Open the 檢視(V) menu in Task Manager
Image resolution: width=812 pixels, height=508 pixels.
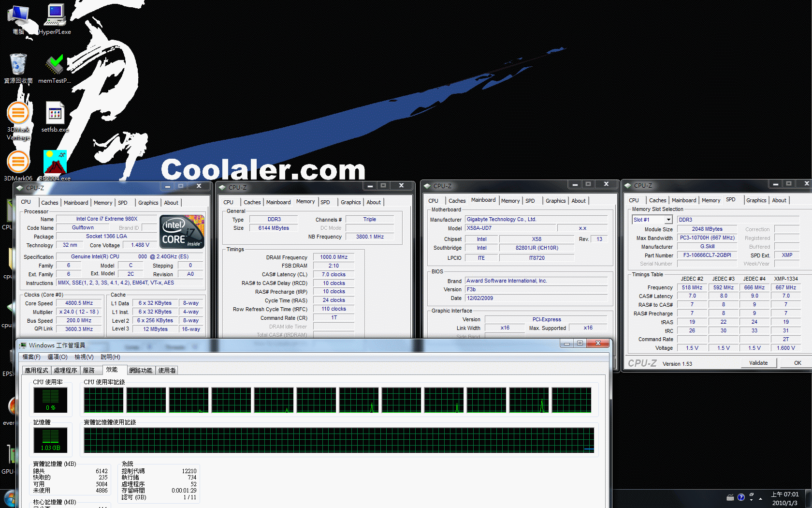click(84, 357)
